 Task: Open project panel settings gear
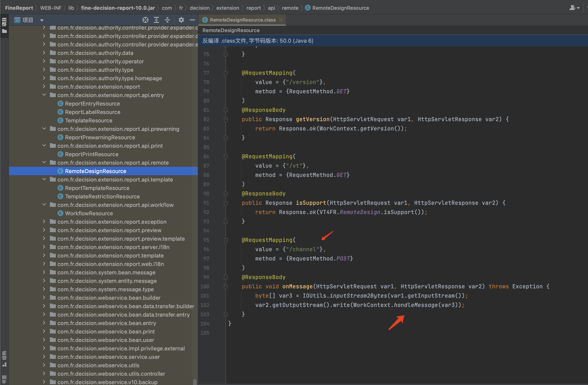[181, 20]
